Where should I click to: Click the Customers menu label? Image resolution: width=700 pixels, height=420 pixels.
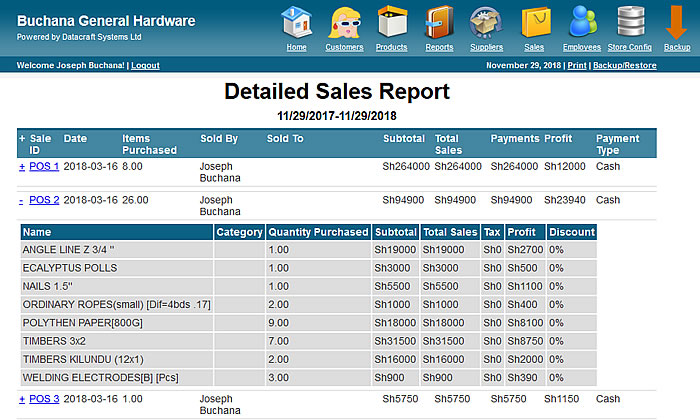(x=344, y=47)
